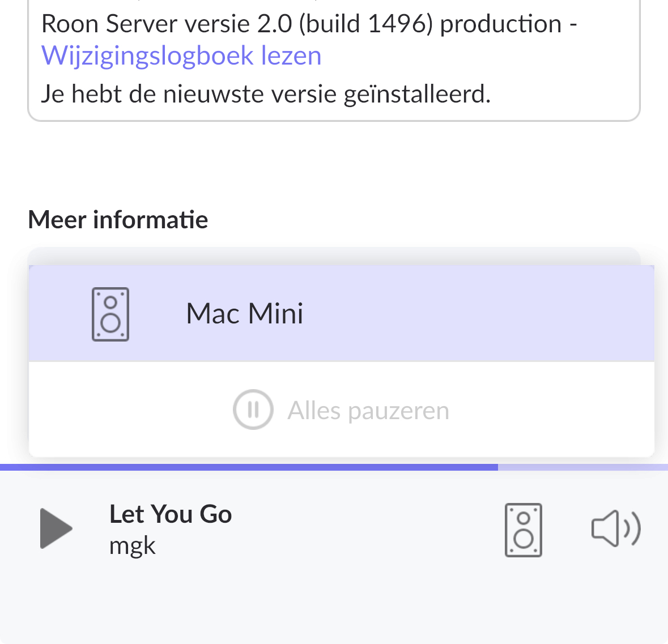Image resolution: width=668 pixels, height=644 pixels.
Task: Choose Alles pauzeren text
Action: point(368,411)
